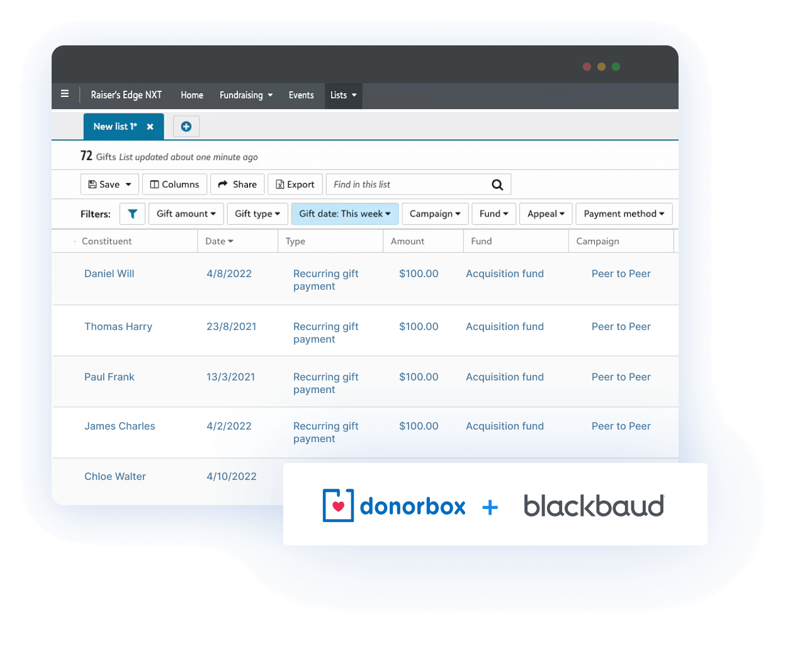Open the Lists menu
This screenshot has height=650, width=812.
coord(344,95)
